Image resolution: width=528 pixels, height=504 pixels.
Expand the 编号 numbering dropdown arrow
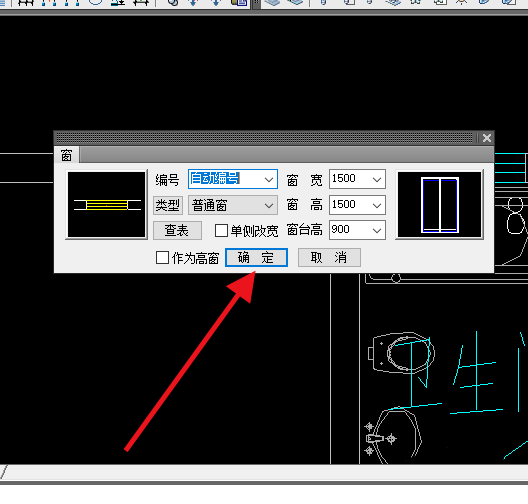pos(269,179)
